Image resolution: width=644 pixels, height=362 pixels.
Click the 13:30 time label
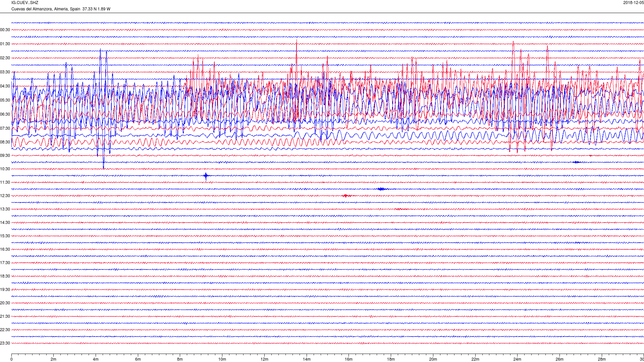[5, 209]
